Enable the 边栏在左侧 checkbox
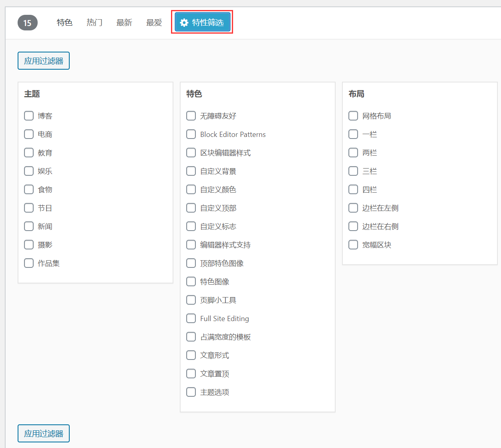 tap(353, 208)
